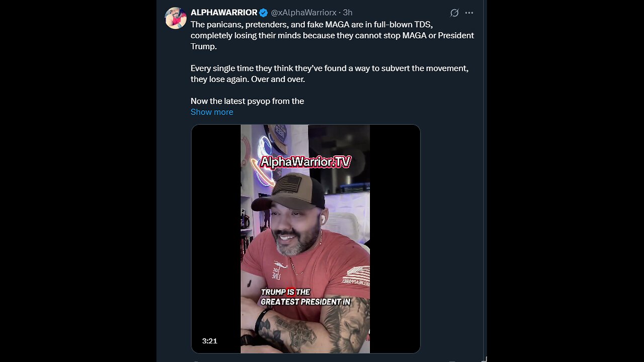The image size is (644, 362).
Task: Click the 3h post timestamp
Action: [x=348, y=13]
